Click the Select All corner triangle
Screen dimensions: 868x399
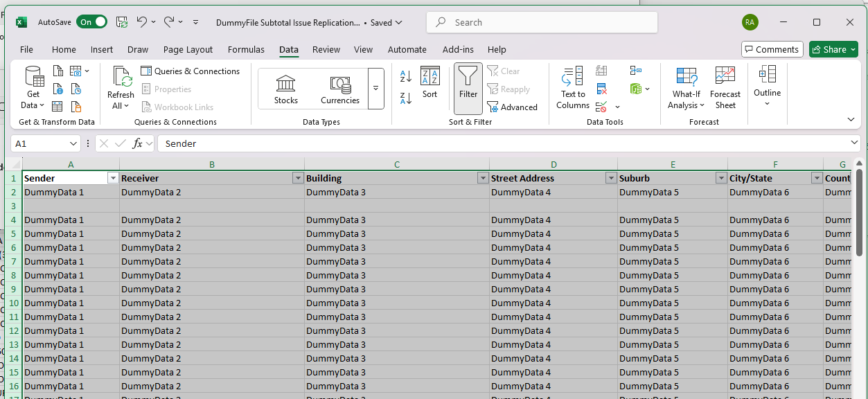point(13,164)
